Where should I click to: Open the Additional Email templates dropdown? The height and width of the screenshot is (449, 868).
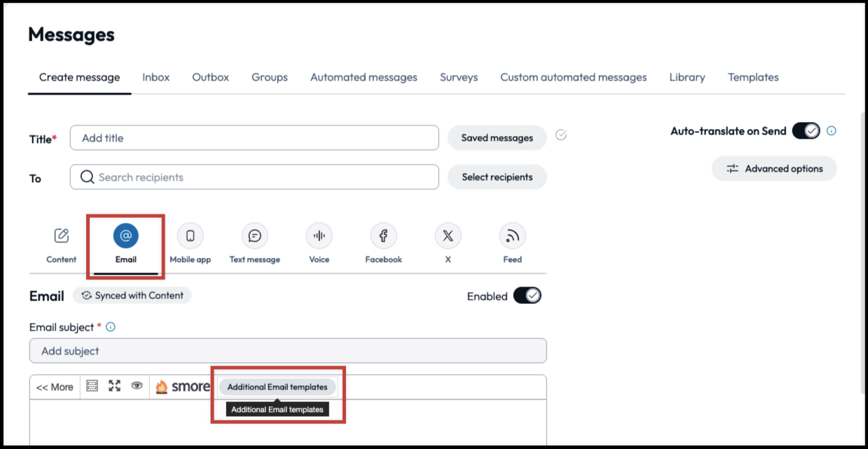277,387
